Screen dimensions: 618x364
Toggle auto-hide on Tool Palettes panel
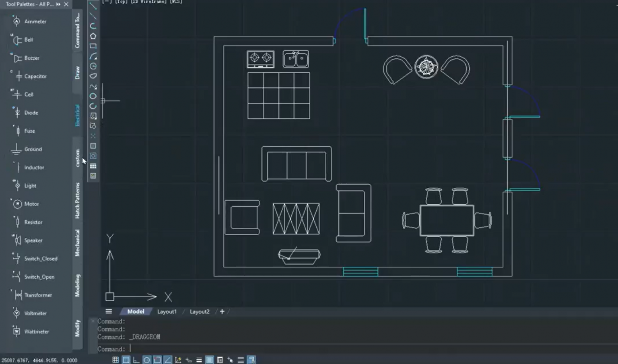pos(58,4)
